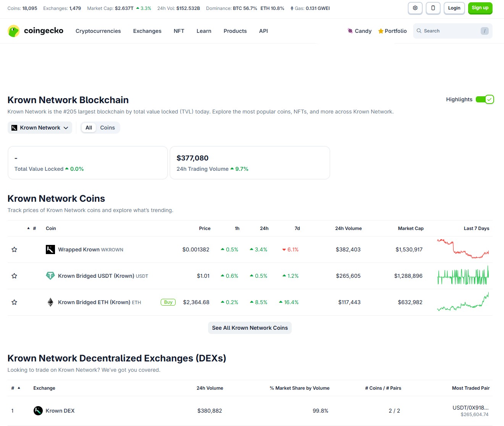Open Candy rewards icon link
Screen dimensions: 504x426
(x=350, y=31)
